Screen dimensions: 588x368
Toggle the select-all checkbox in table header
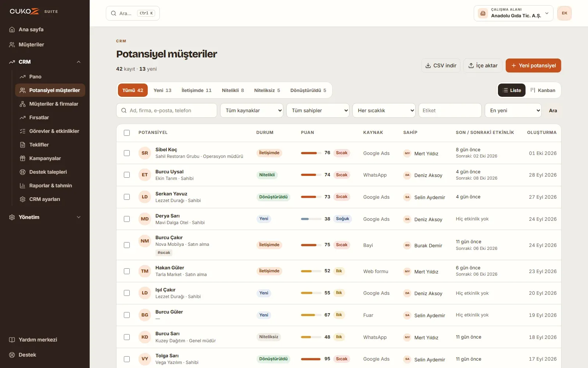click(127, 133)
